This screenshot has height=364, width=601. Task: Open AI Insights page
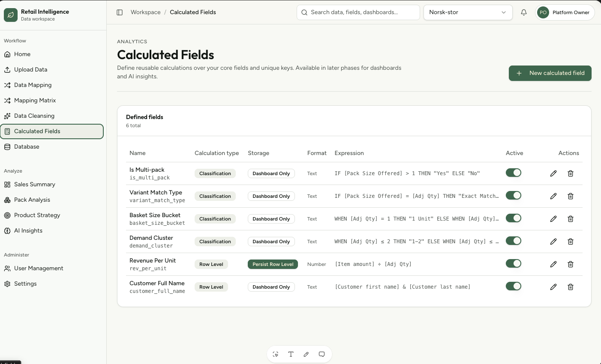point(52,231)
